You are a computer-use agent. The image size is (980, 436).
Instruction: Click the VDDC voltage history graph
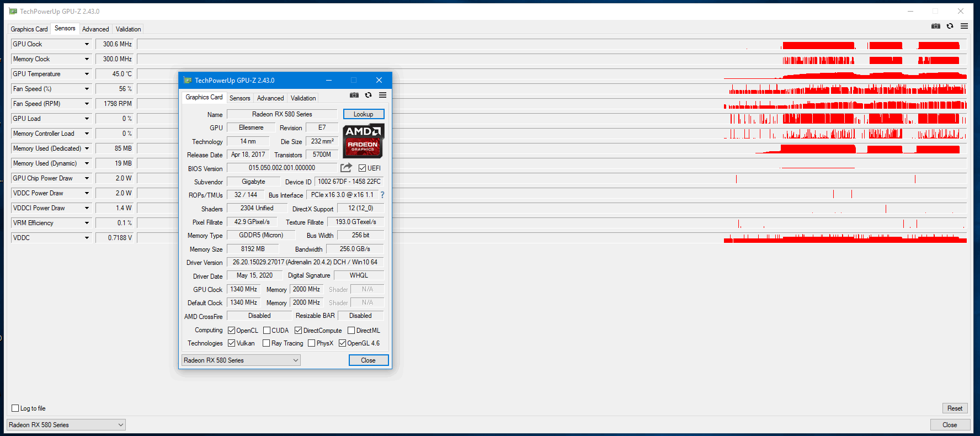click(x=552, y=238)
